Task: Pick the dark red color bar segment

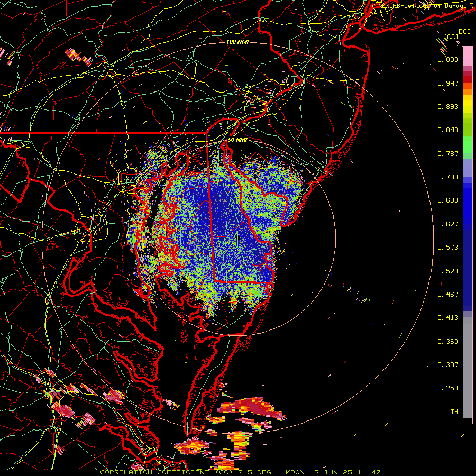Action: click(467, 79)
